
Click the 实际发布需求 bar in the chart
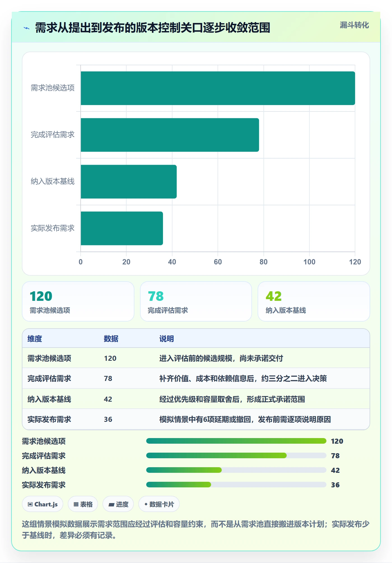point(122,228)
